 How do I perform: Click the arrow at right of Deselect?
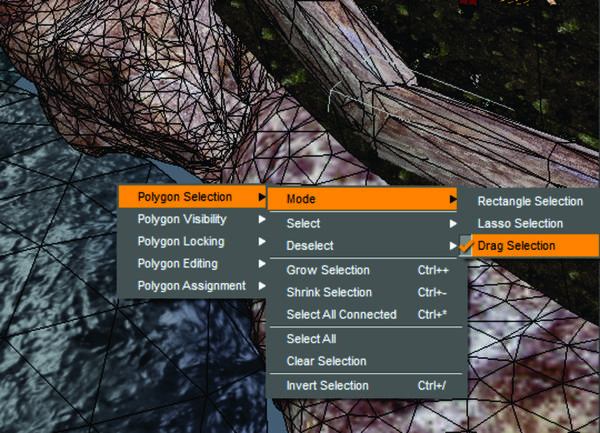click(x=453, y=246)
